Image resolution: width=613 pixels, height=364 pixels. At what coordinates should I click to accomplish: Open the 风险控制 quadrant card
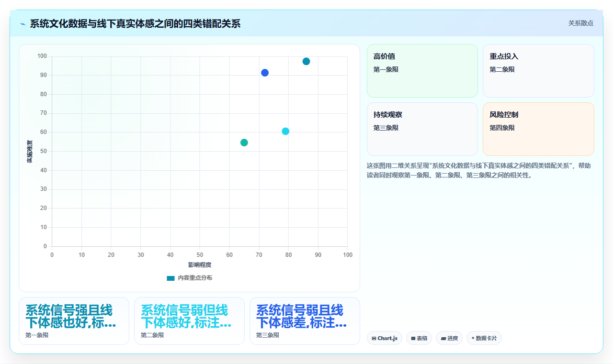pyautogui.click(x=538, y=129)
